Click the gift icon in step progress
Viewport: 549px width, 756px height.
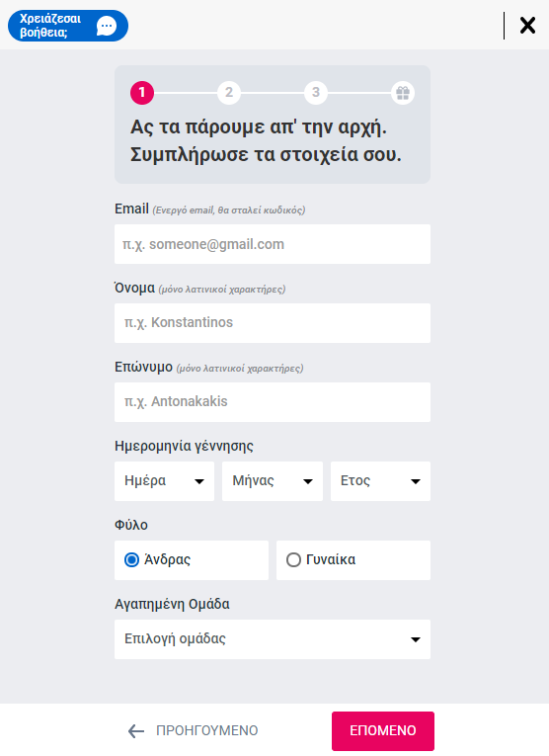pyautogui.click(x=403, y=93)
